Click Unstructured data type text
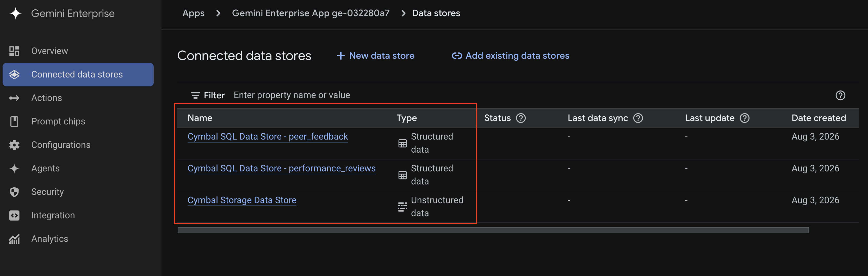 pyautogui.click(x=437, y=207)
